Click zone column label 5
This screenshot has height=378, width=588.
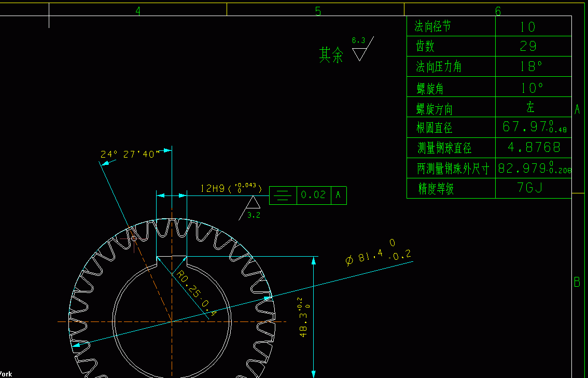pyautogui.click(x=318, y=11)
